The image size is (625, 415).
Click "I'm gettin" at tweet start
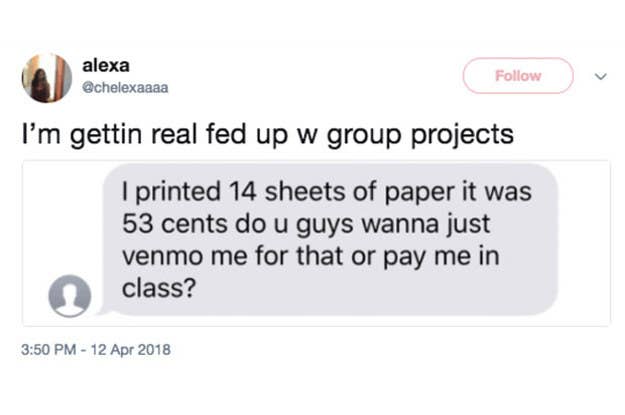pos(69,134)
